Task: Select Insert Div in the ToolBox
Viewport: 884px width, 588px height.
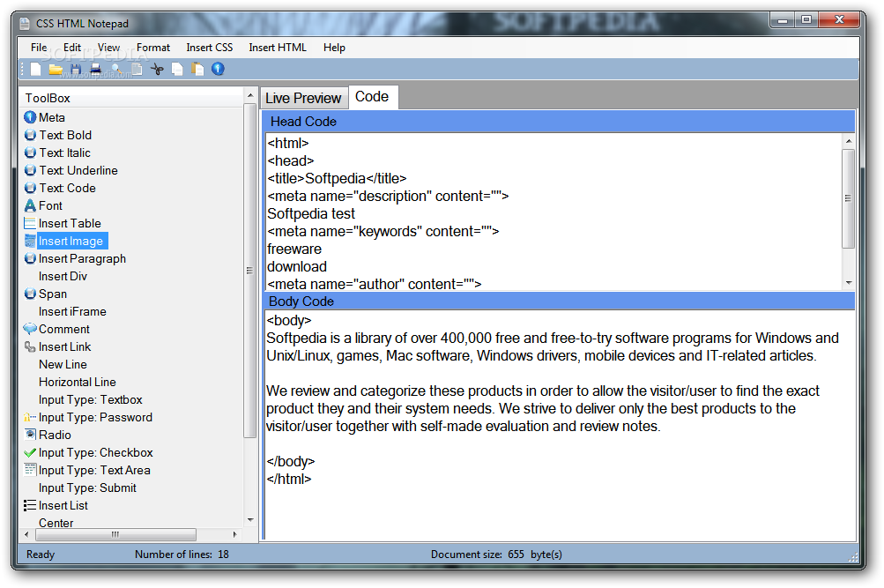Action: pyautogui.click(x=63, y=276)
